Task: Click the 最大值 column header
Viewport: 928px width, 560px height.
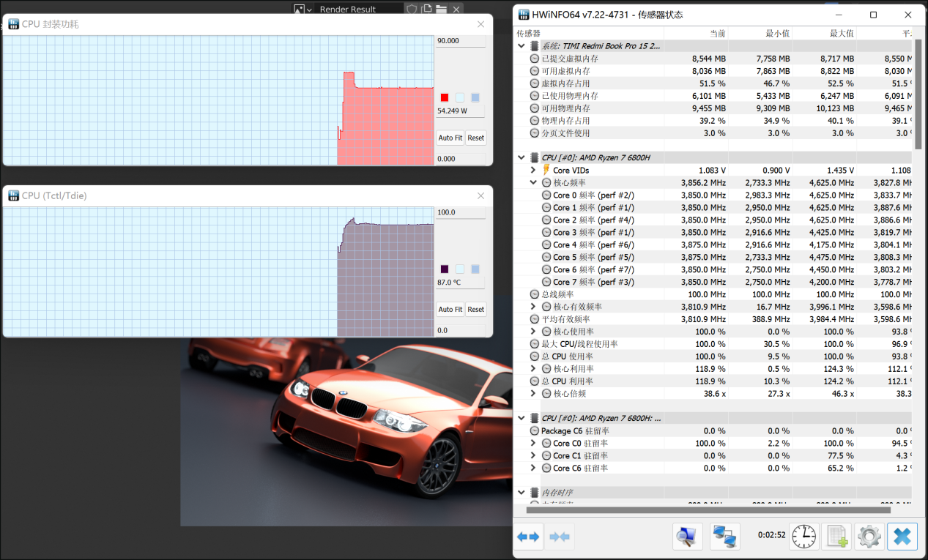Action: coord(825,34)
